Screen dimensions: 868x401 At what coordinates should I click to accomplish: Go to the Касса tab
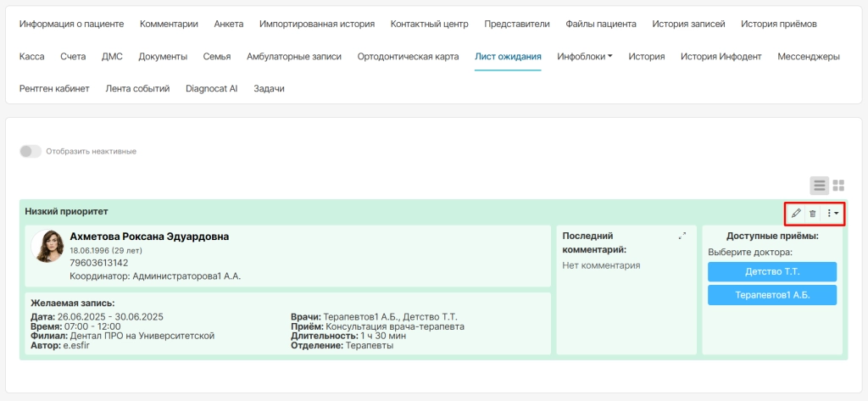pyautogui.click(x=31, y=57)
